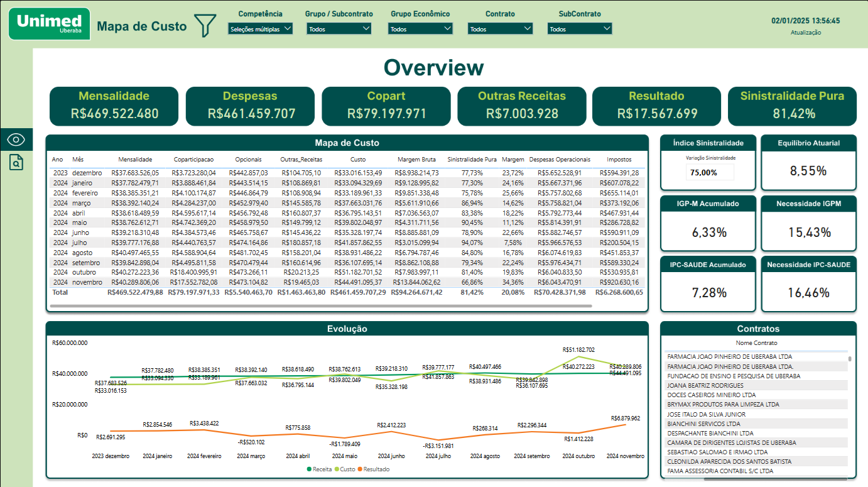Open the document search page icon
This screenshot has width=868, height=487.
16,163
